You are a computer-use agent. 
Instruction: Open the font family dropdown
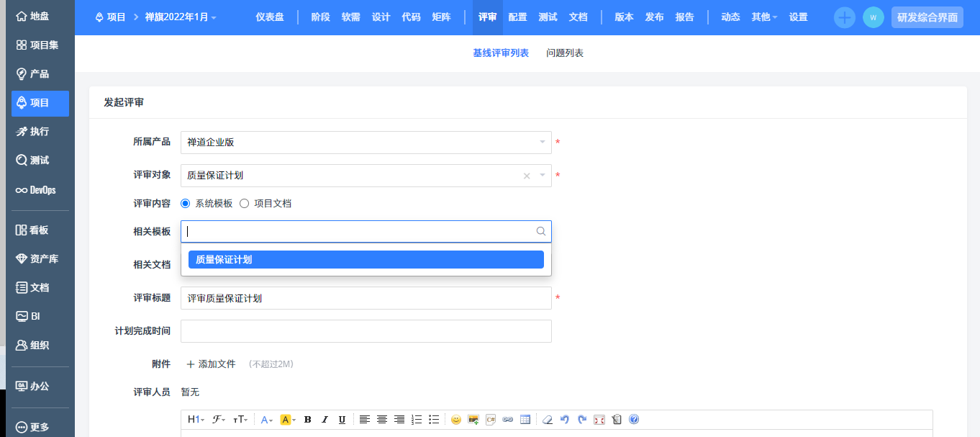(x=219, y=420)
